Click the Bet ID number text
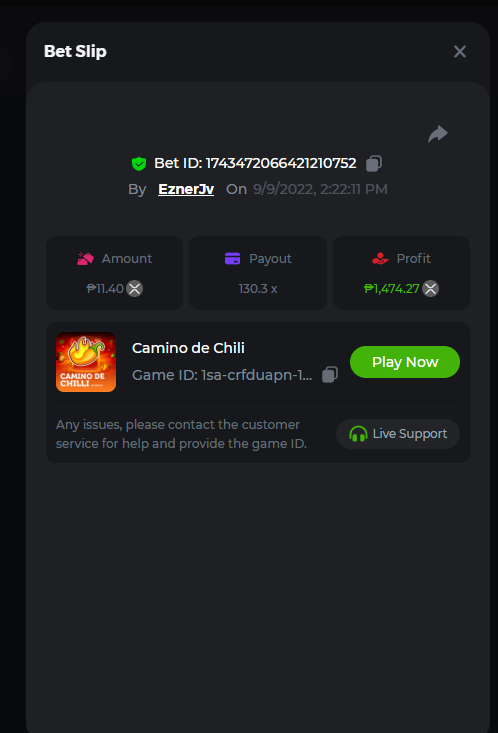The width and height of the screenshot is (498, 733). click(x=281, y=163)
